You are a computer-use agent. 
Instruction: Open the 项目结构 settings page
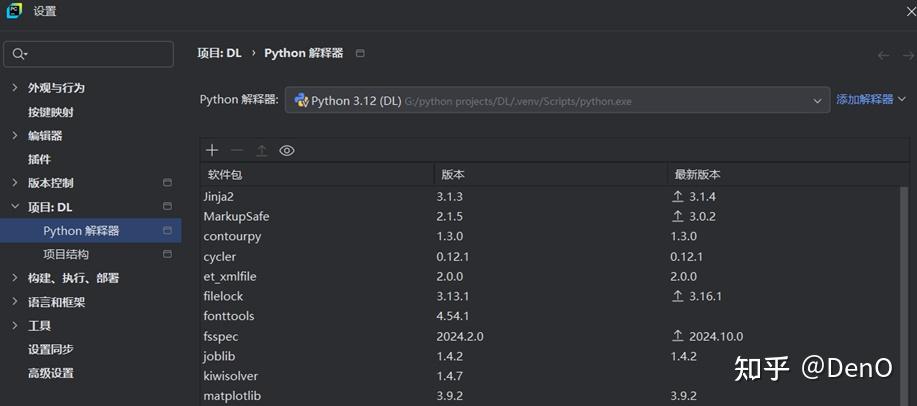click(x=66, y=254)
